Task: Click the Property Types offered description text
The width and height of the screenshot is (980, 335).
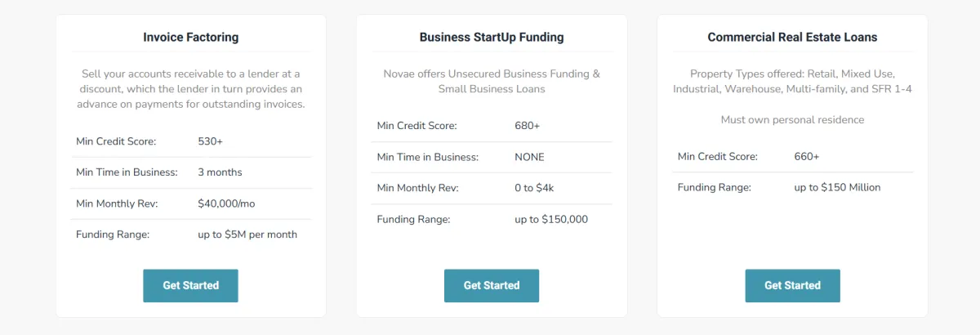Action: 792,81
